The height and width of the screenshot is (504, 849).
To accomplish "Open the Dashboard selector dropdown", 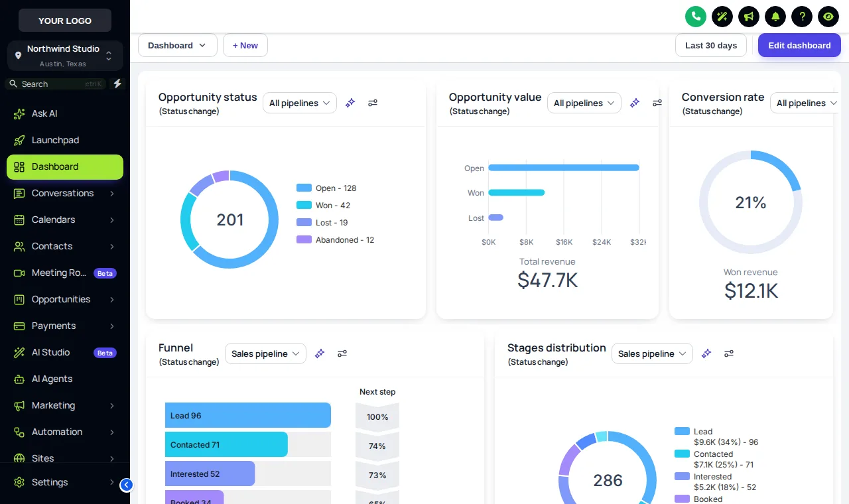I will [178, 45].
